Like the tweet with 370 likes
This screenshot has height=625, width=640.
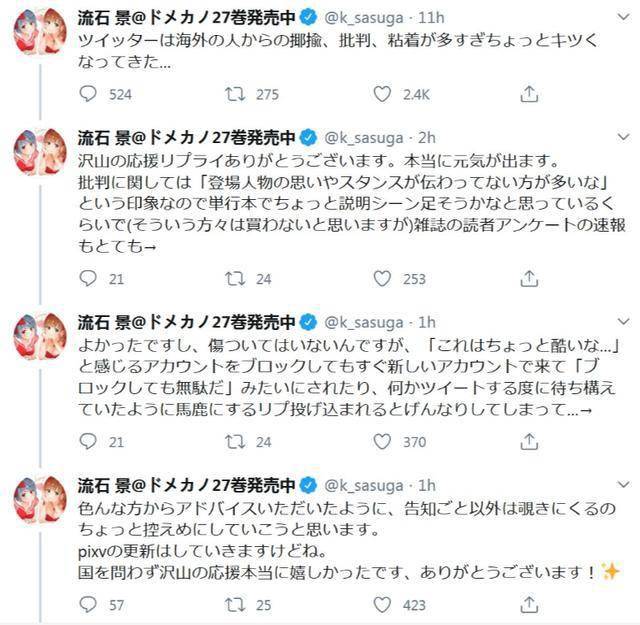point(381,442)
